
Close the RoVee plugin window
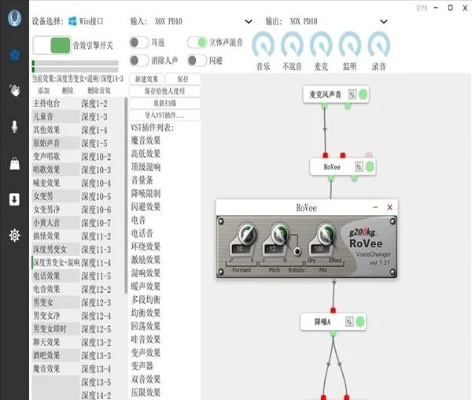tap(389, 207)
